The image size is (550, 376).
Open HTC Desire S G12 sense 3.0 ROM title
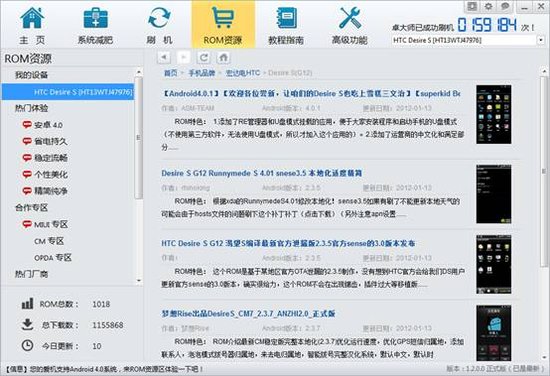point(288,243)
